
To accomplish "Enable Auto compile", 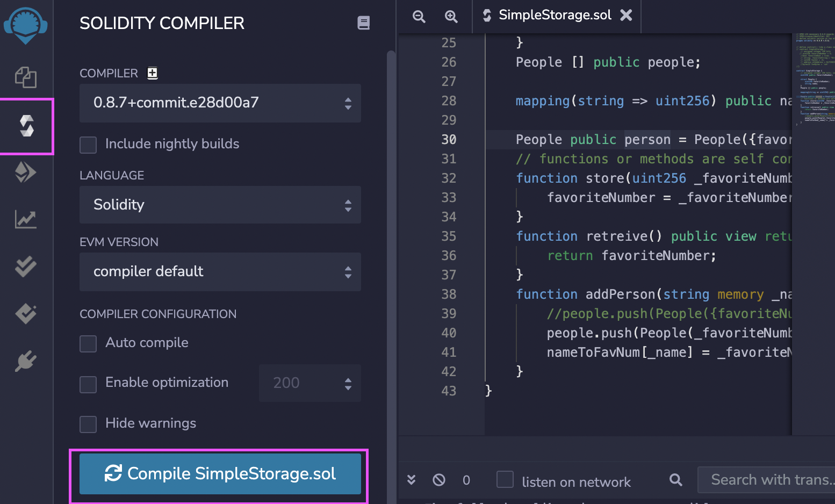I will coord(88,344).
